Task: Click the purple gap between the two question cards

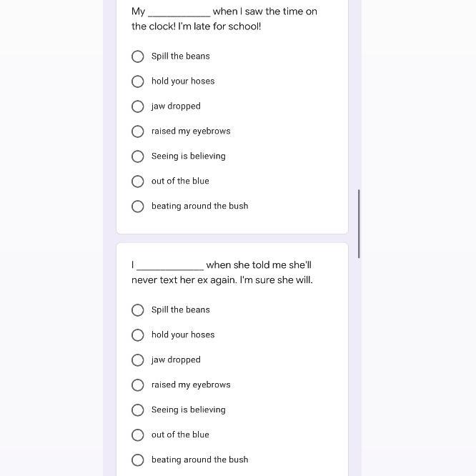Action: pyautogui.click(x=232, y=238)
